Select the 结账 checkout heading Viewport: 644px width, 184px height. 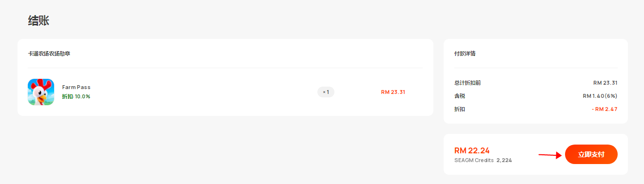[39, 20]
